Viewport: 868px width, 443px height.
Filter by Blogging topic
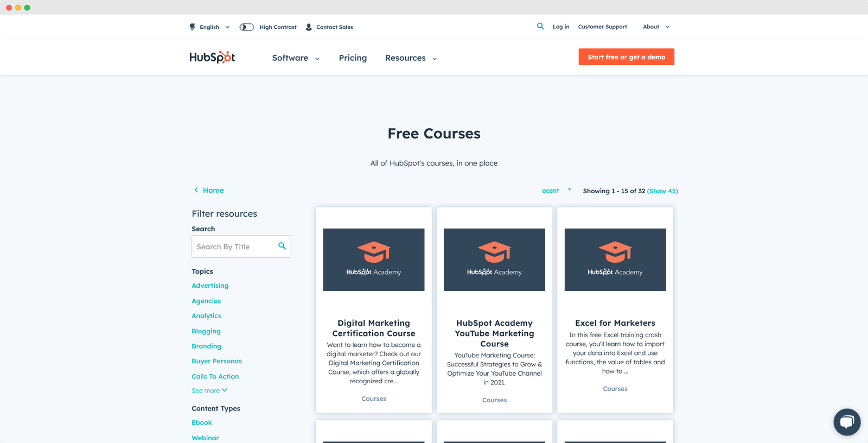click(x=206, y=331)
